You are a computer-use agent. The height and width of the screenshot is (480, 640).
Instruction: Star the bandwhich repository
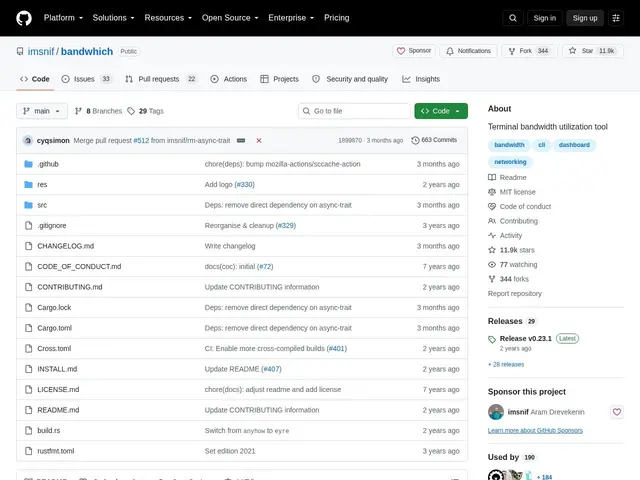[x=593, y=51]
